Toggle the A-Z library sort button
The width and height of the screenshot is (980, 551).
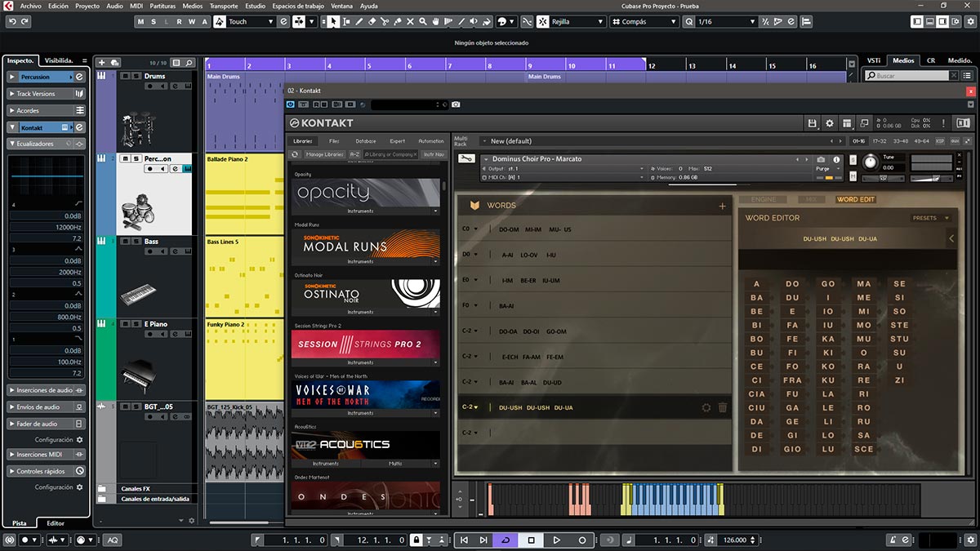click(354, 154)
